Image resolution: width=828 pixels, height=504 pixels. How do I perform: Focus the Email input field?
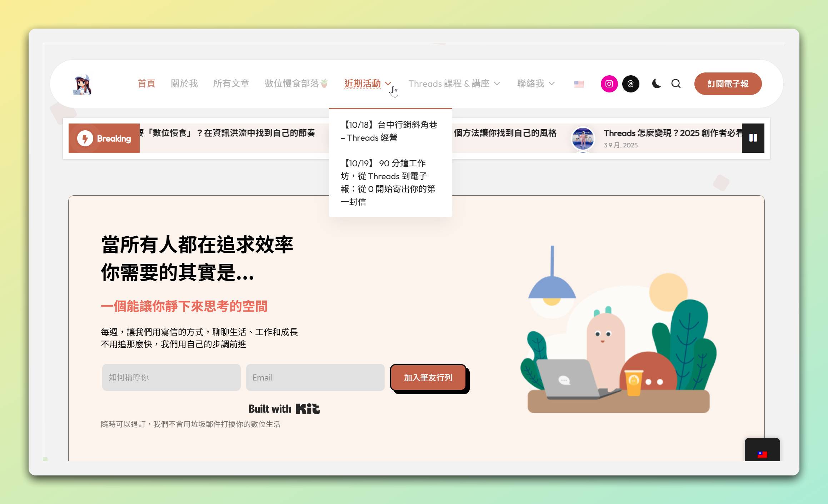(315, 377)
